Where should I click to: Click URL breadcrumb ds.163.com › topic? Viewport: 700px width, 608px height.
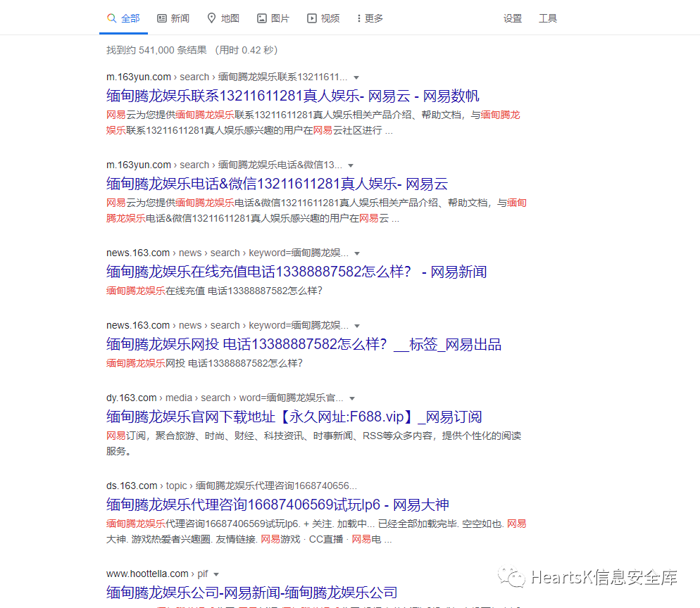231,486
